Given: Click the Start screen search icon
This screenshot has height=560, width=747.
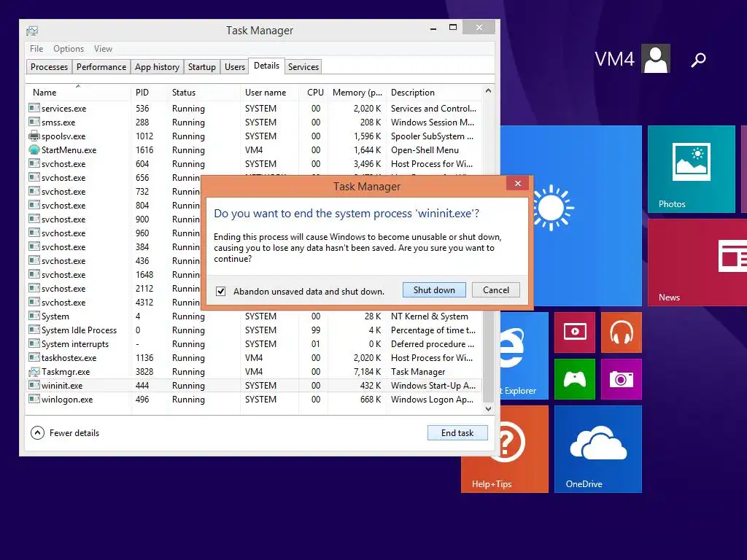Looking at the screenshot, I should click(x=698, y=60).
